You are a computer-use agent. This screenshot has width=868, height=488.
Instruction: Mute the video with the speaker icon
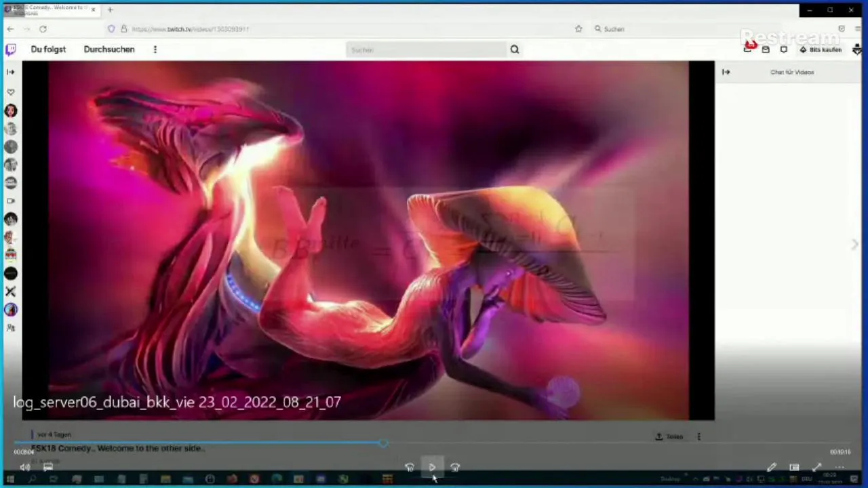tap(25, 467)
